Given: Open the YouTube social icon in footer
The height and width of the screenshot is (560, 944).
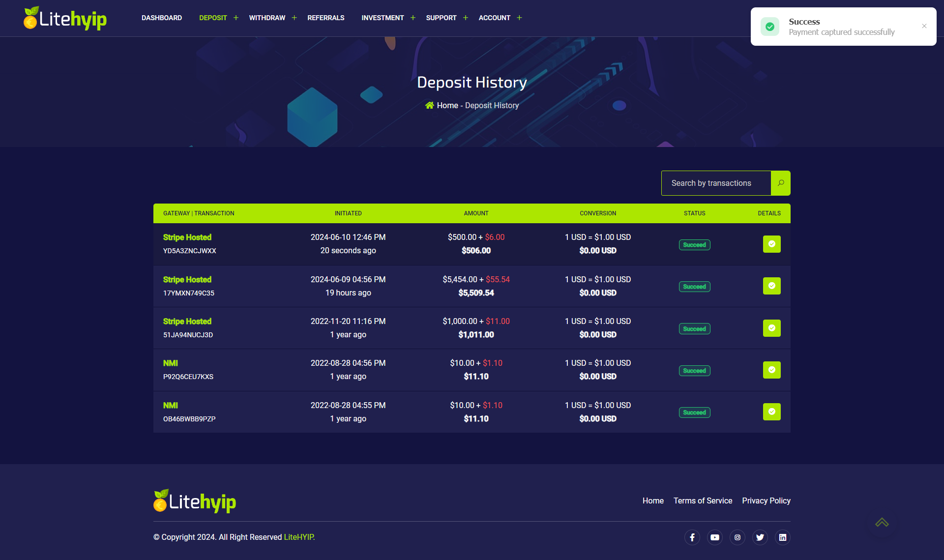Looking at the screenshot, I should tap(715, 537).
